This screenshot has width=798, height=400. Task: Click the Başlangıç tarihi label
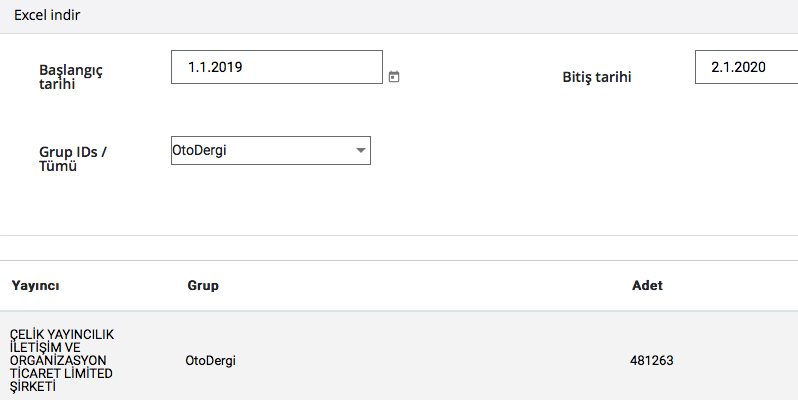(x=70, y=76)
